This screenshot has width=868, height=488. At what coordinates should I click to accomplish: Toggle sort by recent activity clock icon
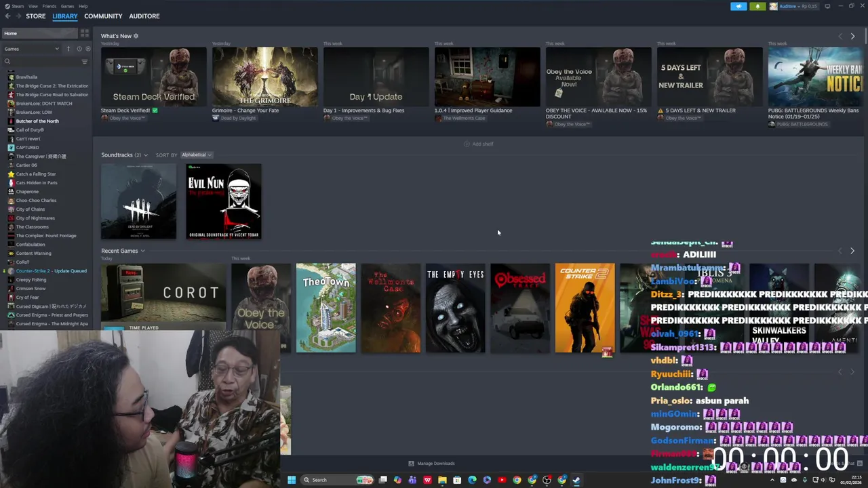pos(79,49)
